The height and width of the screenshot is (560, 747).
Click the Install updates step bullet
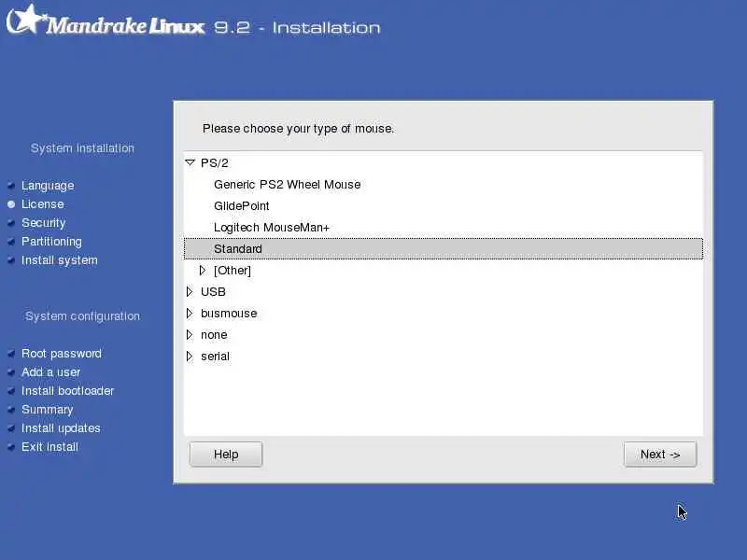(11, 428)
